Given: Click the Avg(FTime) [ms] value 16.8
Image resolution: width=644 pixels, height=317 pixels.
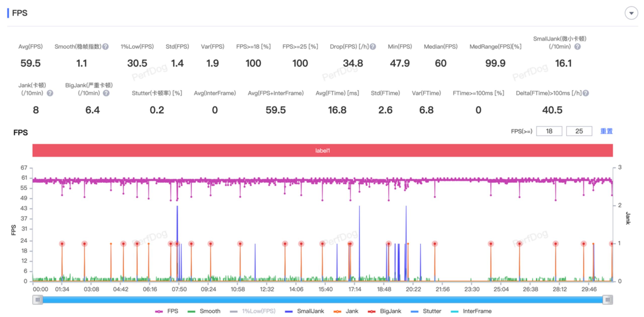Looking at the screenshot, I should (337, 110).
